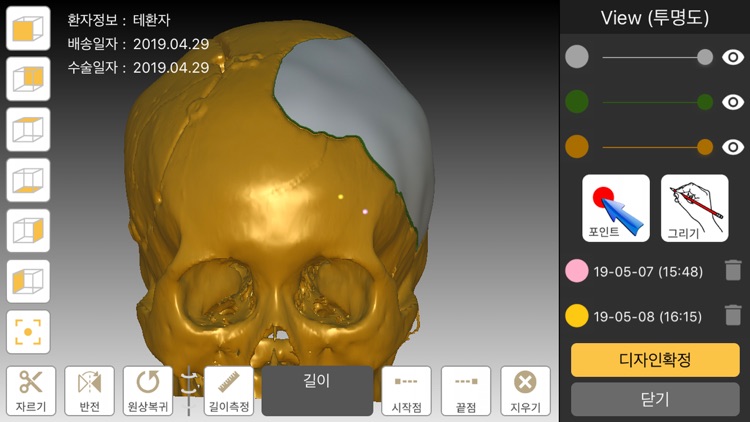Click the 길이 length display field

click(317, 391)
